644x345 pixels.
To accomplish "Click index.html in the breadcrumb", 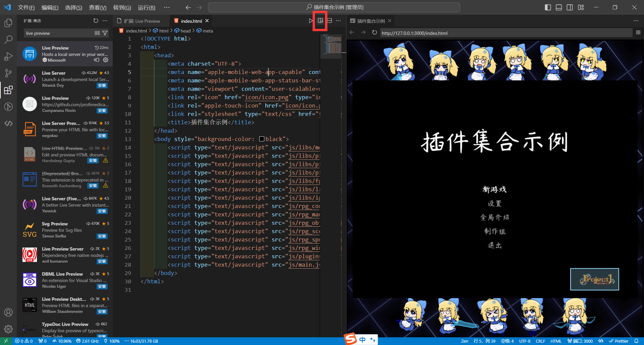I will point(133,31).
